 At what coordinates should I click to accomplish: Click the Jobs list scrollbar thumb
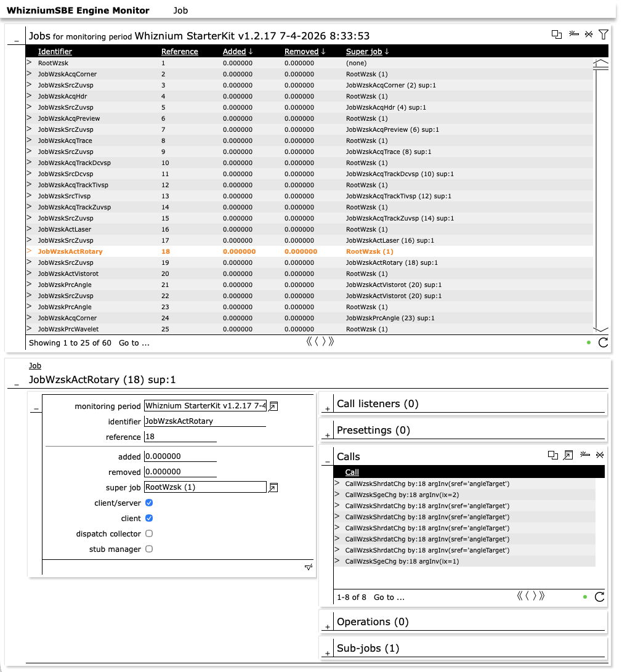click(x=600, y=69)
